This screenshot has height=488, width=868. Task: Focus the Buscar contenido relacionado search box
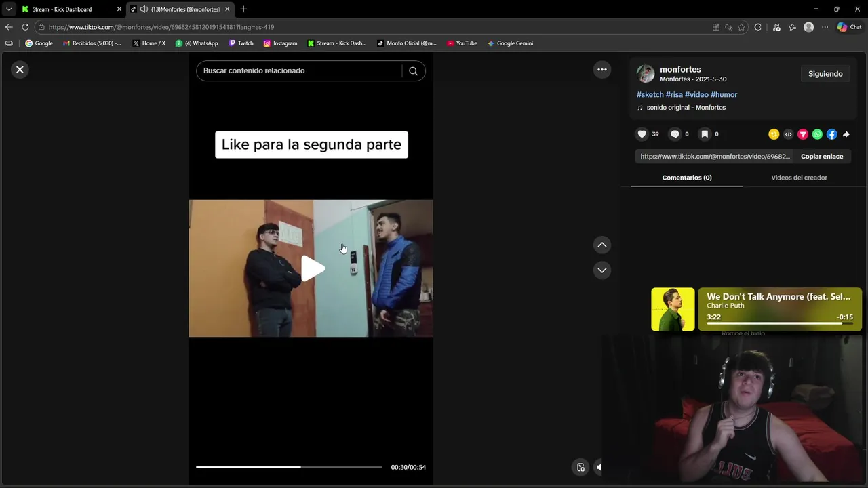click(x=300, y=70)
